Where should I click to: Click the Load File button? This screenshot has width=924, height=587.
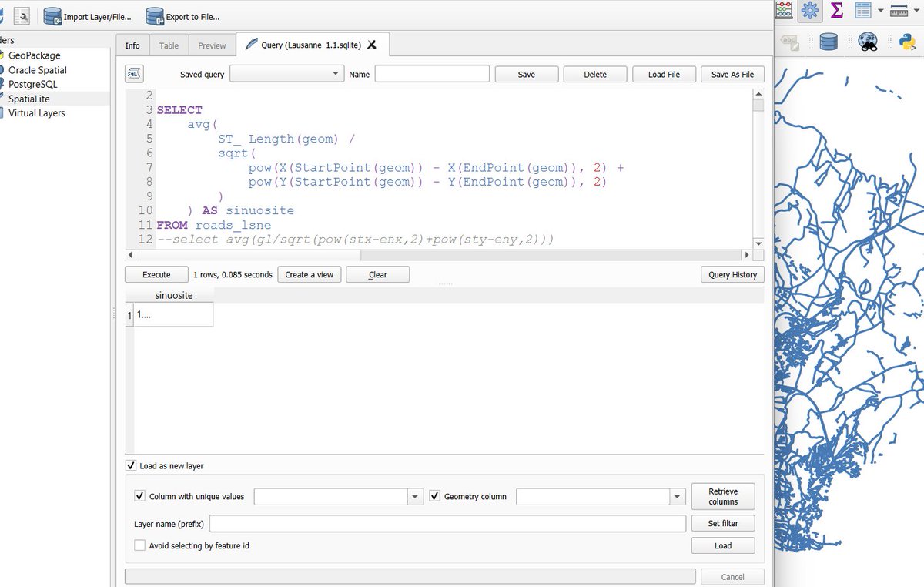tap(664, 75)
